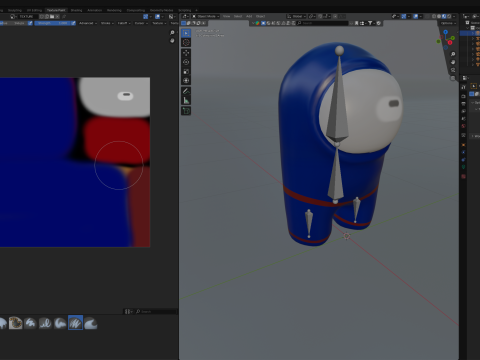Adjust the brush Strength slider
The image size is (480, 360).
(x=52, y=23)
